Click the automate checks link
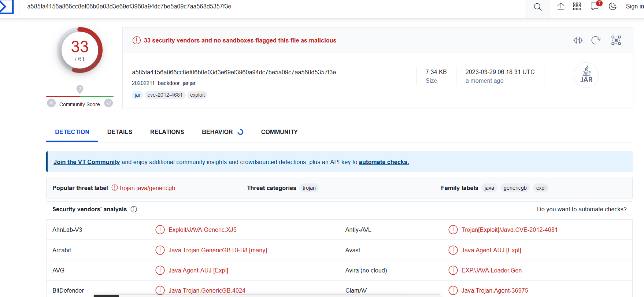 (x=384, y=162)
